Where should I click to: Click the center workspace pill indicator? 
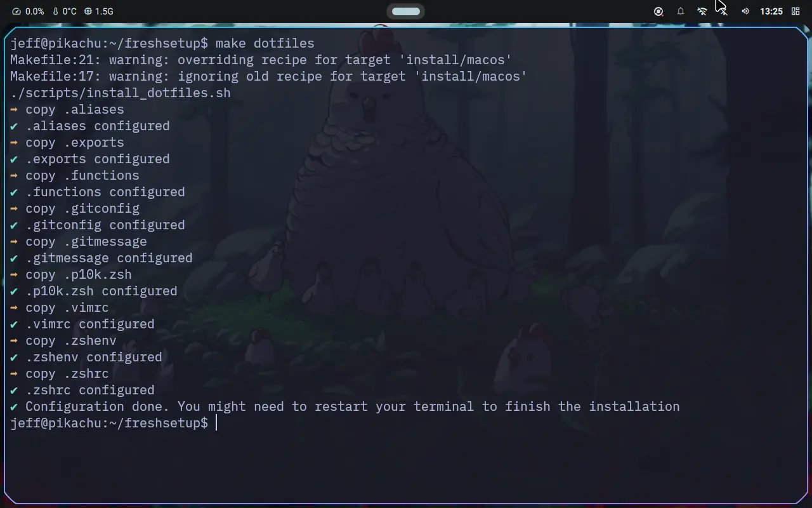click(406, 11)
